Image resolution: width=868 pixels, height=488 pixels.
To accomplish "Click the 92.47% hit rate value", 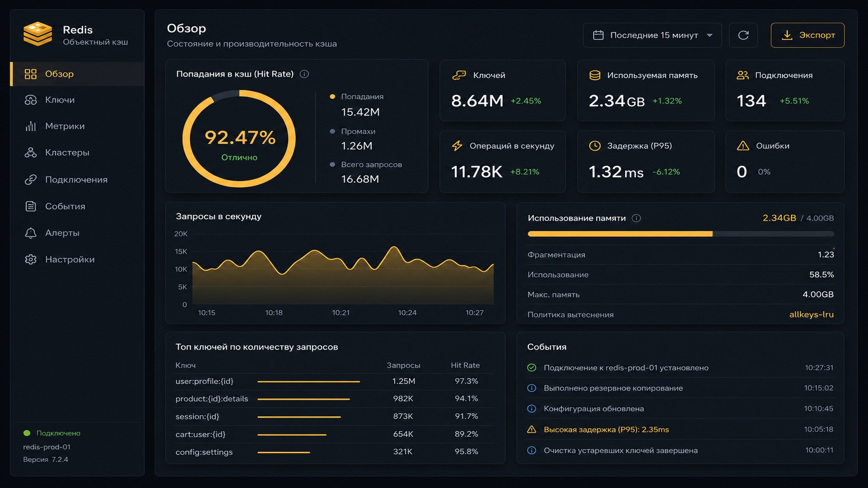I will coord(240,138).
